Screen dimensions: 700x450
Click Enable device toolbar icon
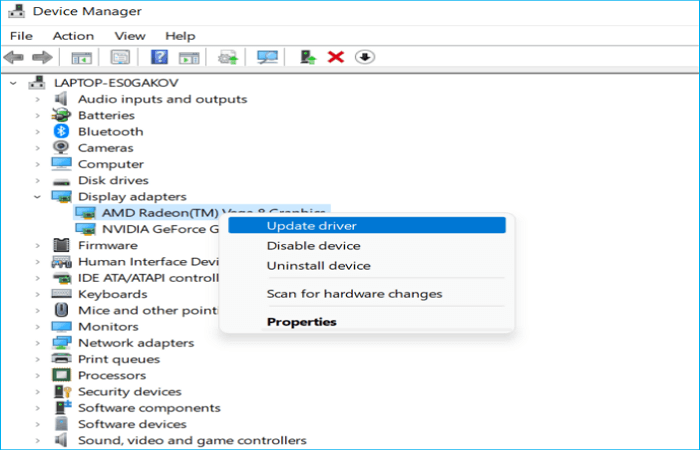pos(308,57)
